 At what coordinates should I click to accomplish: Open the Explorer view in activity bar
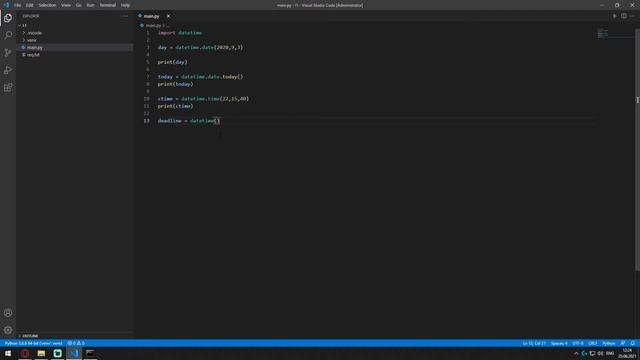[8, 18]
